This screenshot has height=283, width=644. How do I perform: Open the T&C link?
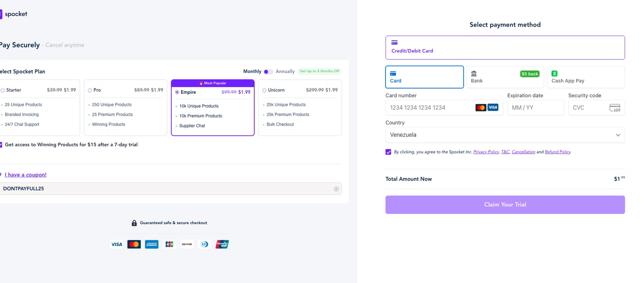505,152
